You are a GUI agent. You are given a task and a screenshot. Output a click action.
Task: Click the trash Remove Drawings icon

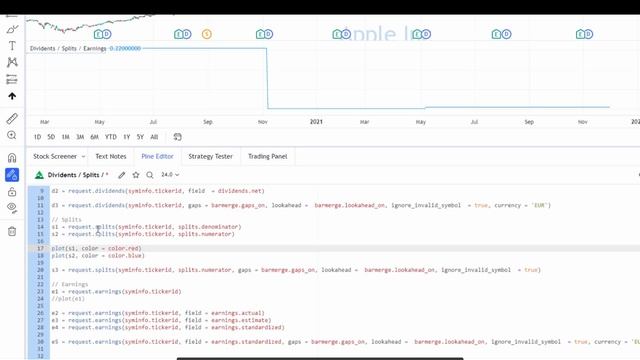pyautogui.click(x=12, y=231)
